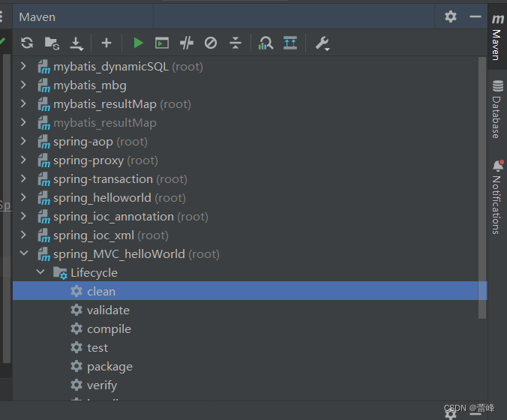Select mybatis_dynamicSQL project label
Viewport: 507px width, 420px height.
coord(111,67)
